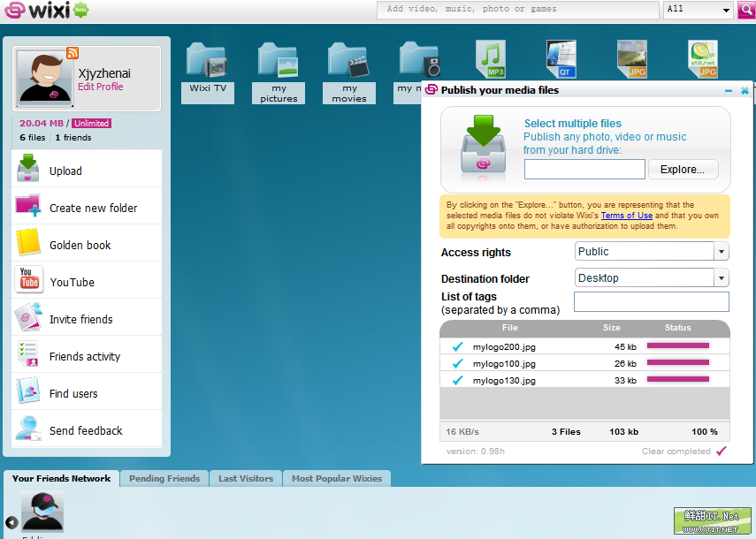Click the Friends activity icon
The image size is (756, 539).
coord(28,353)
